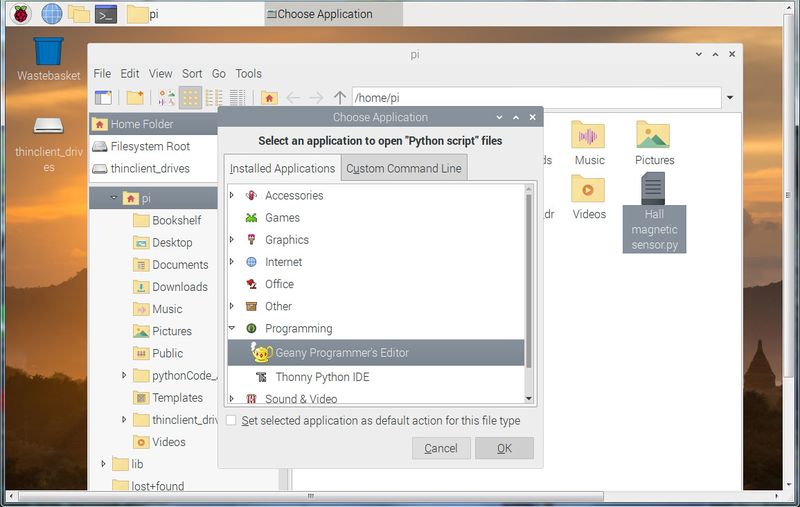
Task: Click the new window toolbar icon
Action: coord(103,97)
